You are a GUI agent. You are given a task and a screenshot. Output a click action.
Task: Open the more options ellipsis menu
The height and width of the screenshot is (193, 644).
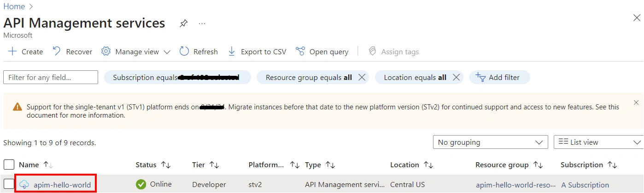tap(202, 23)
